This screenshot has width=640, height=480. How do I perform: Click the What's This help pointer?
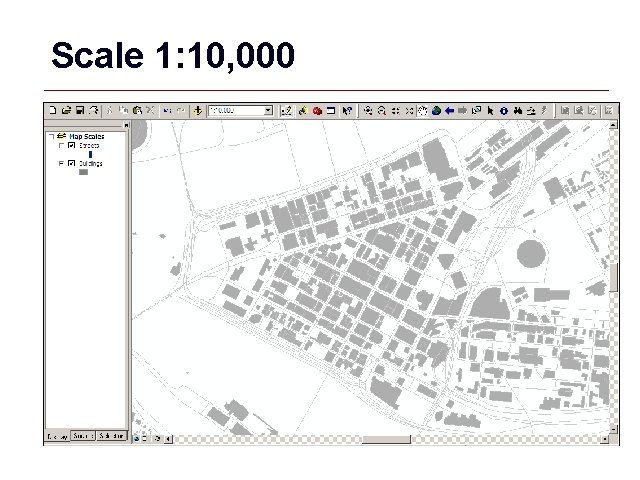click(x=347, y=111)
